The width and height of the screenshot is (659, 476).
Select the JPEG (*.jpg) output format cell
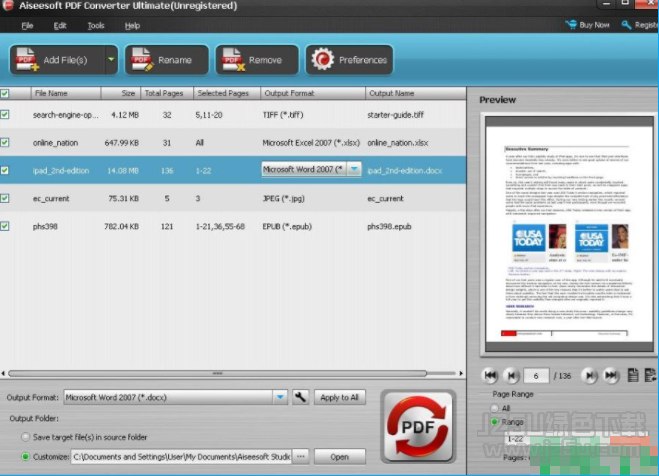pyautogui.click(x=284, y=198)
